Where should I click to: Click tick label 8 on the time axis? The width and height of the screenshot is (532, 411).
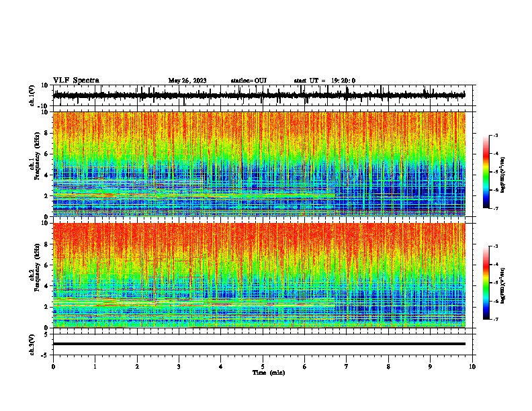388,367
